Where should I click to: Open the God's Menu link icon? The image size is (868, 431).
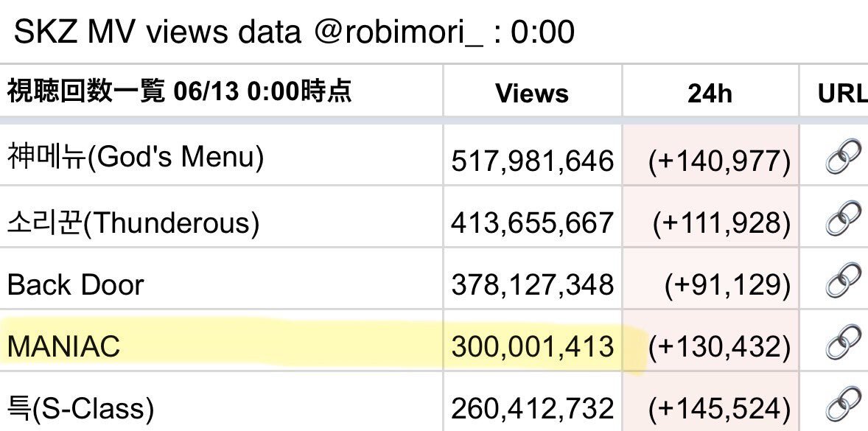pos(844,157)
